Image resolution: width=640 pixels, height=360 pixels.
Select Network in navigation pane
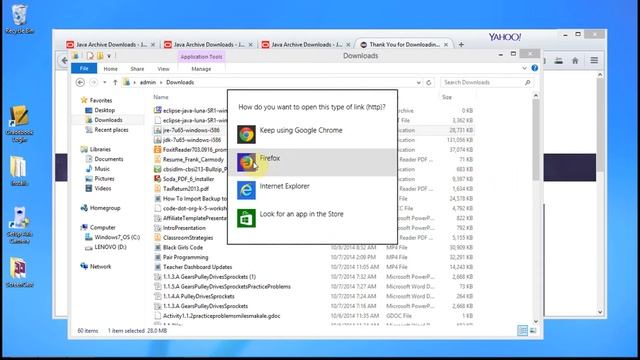coord(100,267)
